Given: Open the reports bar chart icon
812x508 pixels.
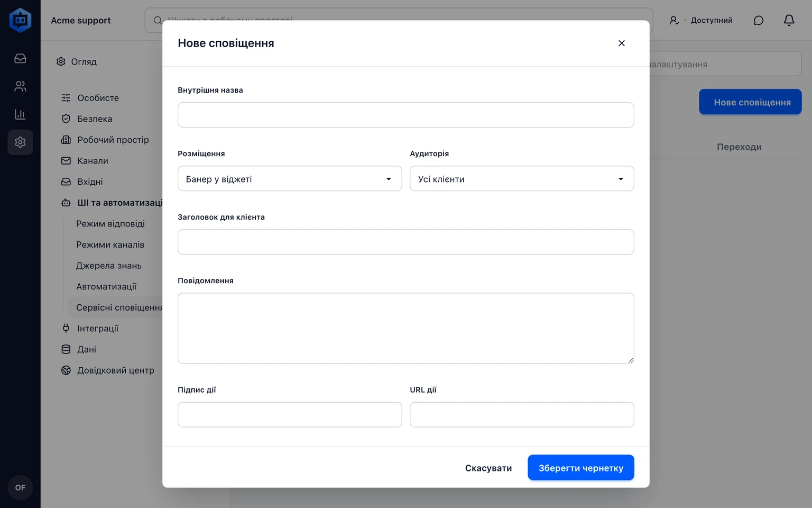Looking at the screenshot, I should [20, 114].
